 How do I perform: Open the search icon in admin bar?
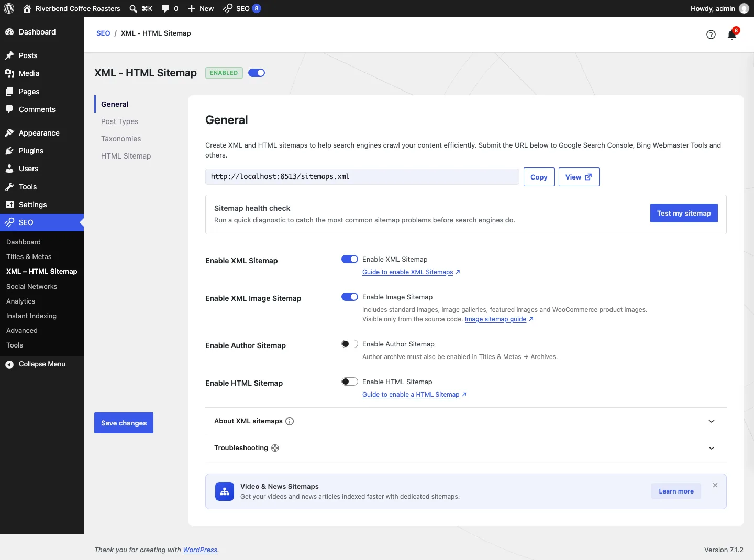pyautogui.click(x=134, y=8)
